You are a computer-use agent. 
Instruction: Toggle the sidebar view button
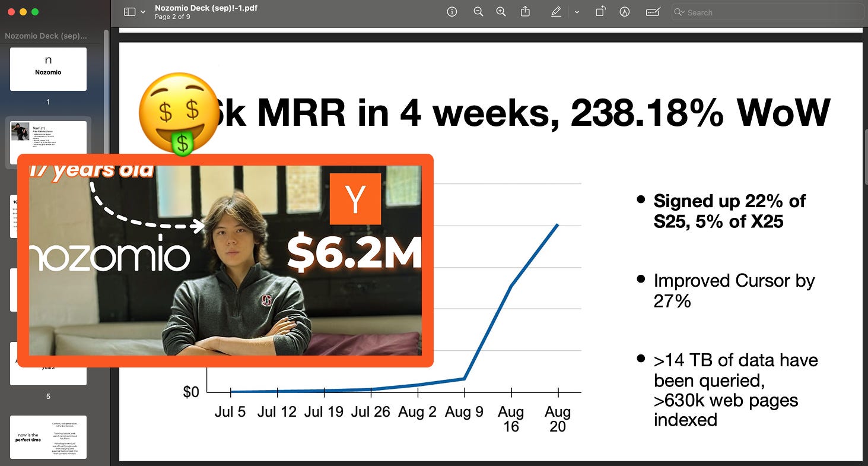click(x=130, y=12)
